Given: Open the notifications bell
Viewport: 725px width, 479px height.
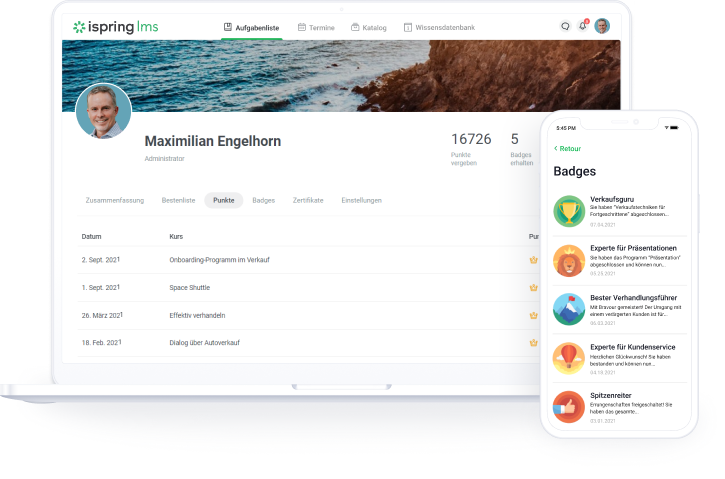Looking at the screenshot, I should pyautogui.click(x=583, y=25).
